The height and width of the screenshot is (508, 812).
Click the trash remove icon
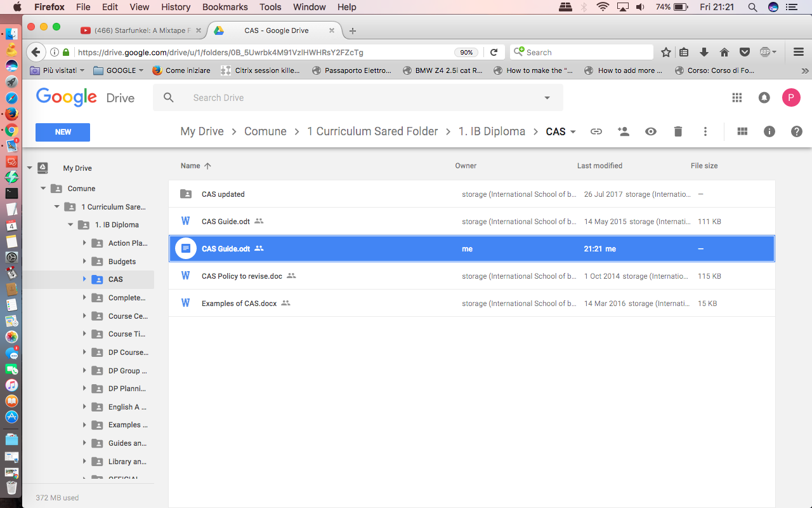678,131
